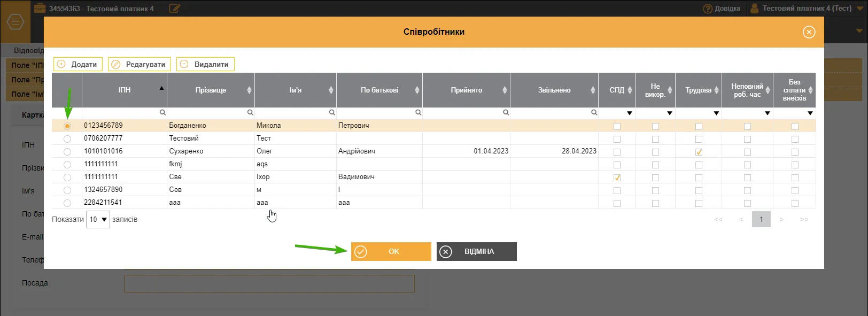
Task: Click search icon in По батькові filter
Action: 418,113
